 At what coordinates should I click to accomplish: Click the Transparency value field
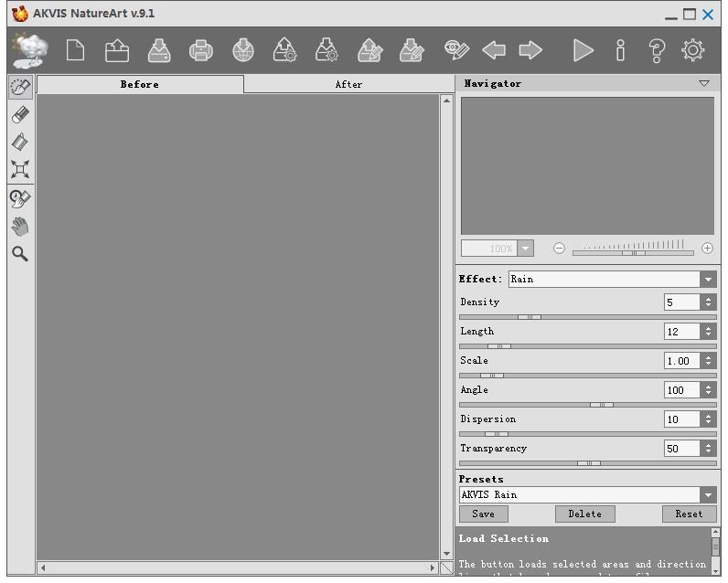(681, 449)
